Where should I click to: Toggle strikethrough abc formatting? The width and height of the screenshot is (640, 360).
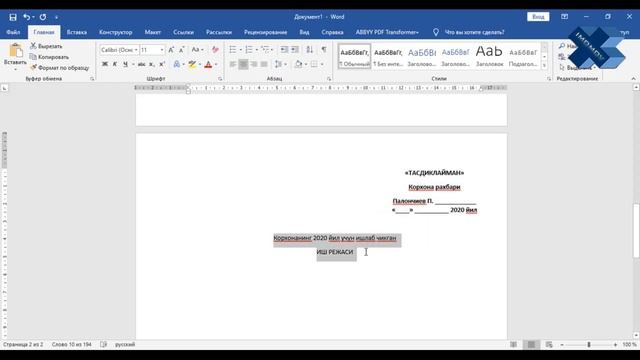(x=142, y=64)
